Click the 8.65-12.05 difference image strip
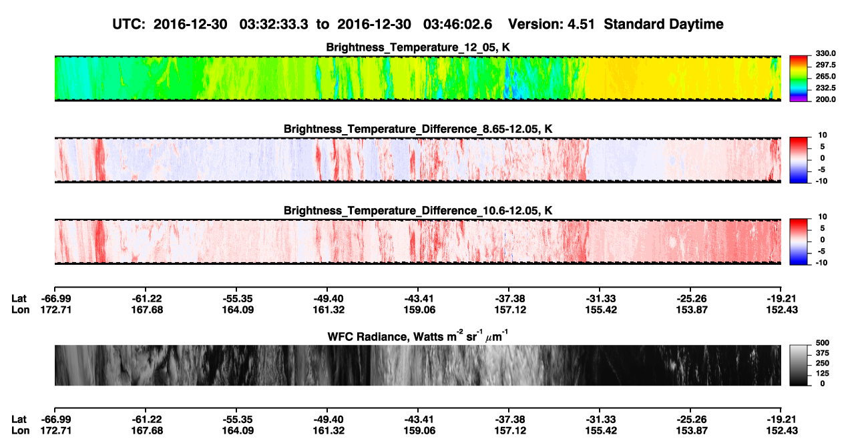Image resolution: width=868 pixels, height=445 pixels. pos(418,160)
